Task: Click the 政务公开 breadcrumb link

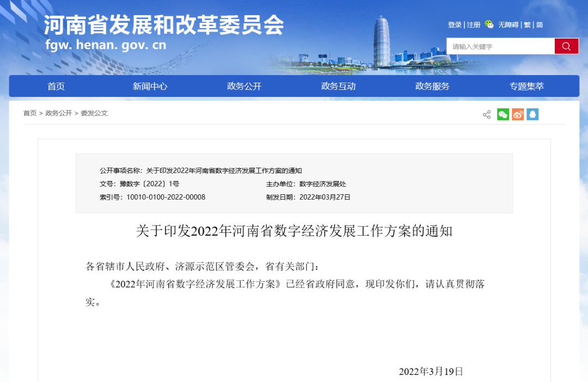Action: [58, 113]
